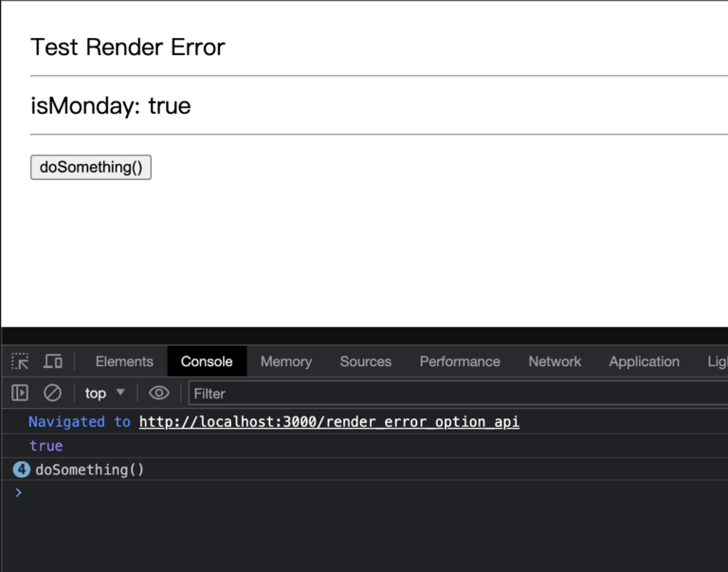Select the doSomething() console log entry
This screenshot has width=728, height=572.
tap(90, 470)
